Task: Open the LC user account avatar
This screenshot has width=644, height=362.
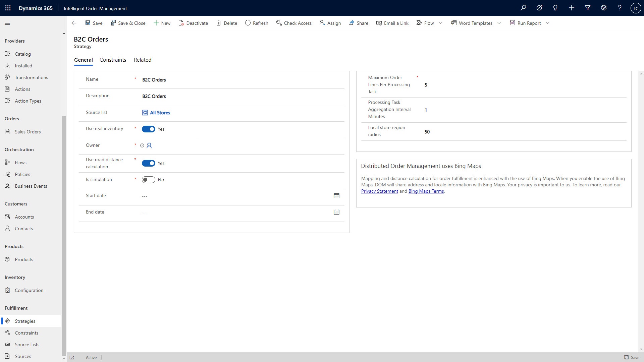Action: pyautogui.click(x=636, y=8)
